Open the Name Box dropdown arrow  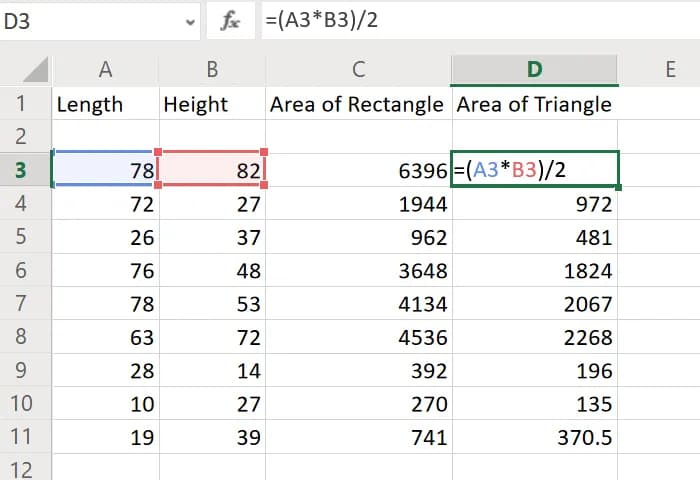point(190,21)
